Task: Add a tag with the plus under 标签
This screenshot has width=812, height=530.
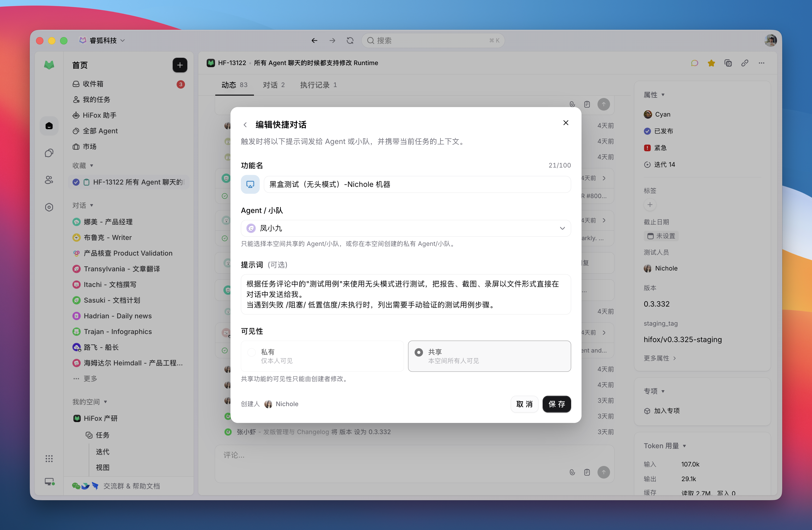Action: (649, 205)
